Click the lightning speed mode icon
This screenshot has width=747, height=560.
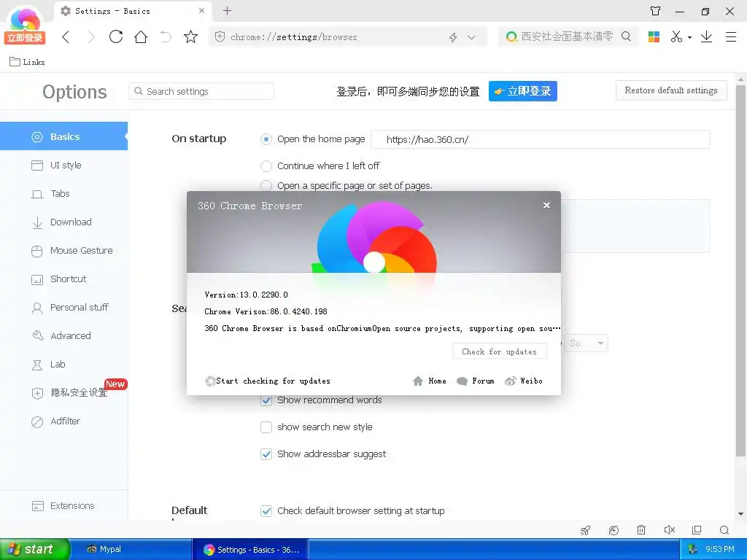click(453, 37)
